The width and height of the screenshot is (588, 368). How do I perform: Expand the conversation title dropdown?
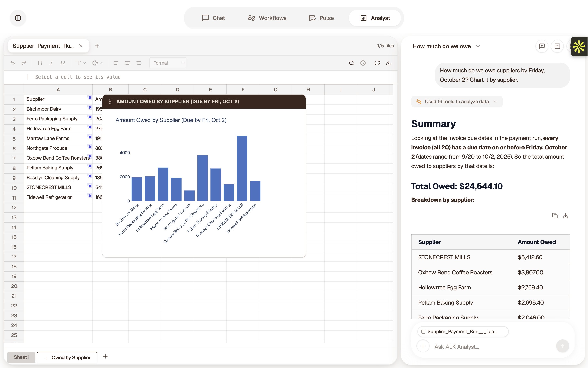[x=478, y=46]
